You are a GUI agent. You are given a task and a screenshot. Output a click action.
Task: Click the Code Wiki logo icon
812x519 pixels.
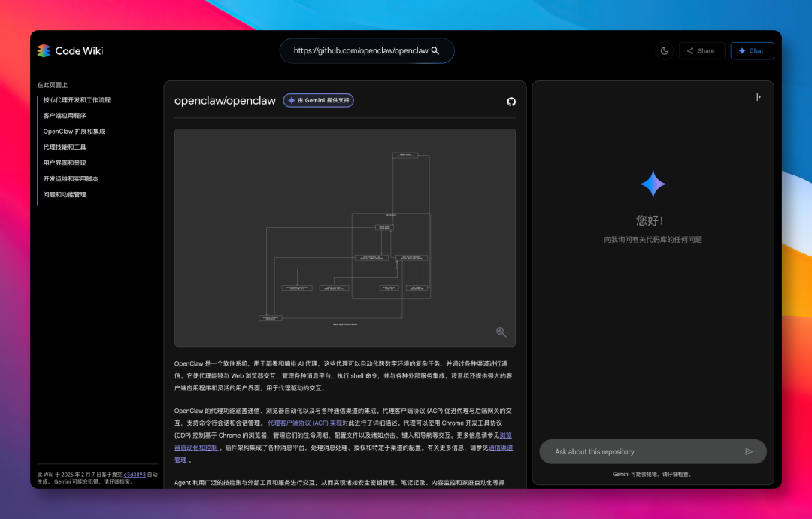click(44, 50)
